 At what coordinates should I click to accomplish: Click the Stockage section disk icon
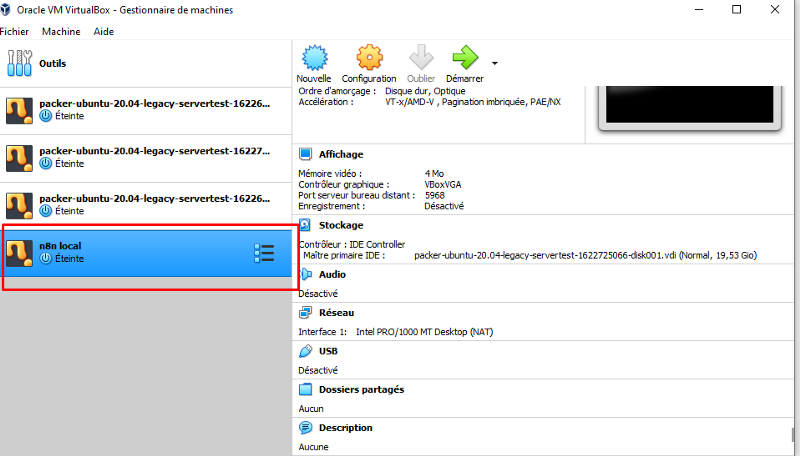(306, 226)
